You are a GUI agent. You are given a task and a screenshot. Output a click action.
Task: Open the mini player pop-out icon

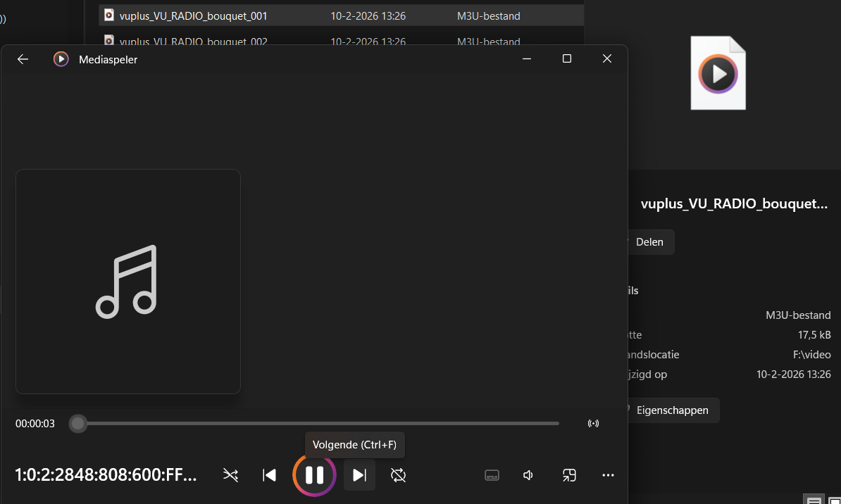pyautogui.click(x=568, y=475)
